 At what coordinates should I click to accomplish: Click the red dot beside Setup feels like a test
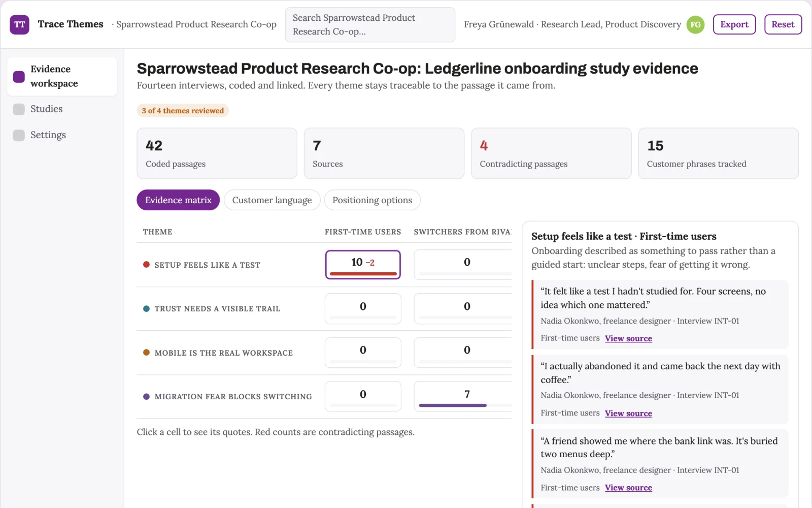tap(146, 265)
